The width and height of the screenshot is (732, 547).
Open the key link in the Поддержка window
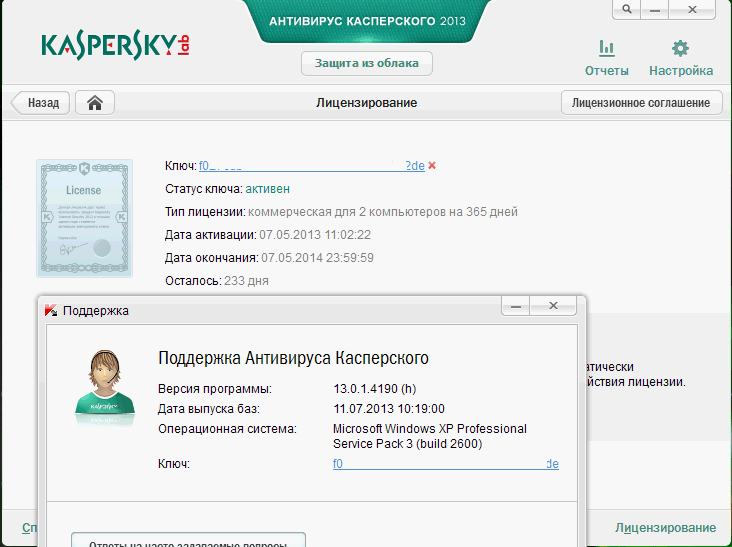tap(445, 463)
